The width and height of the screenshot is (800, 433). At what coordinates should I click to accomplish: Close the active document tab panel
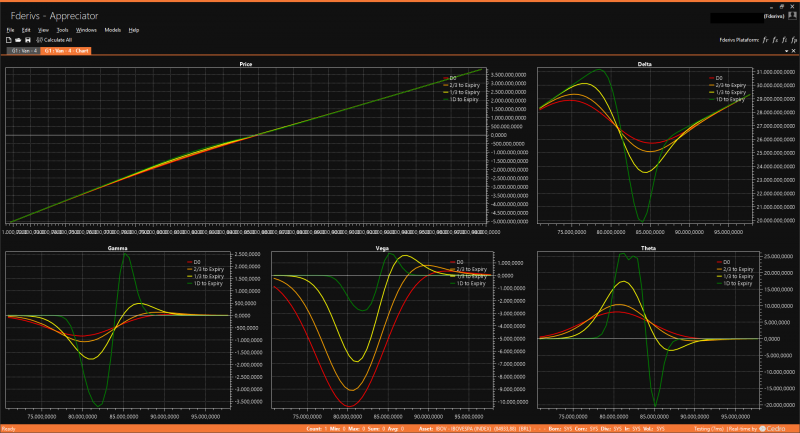(794, 49)
